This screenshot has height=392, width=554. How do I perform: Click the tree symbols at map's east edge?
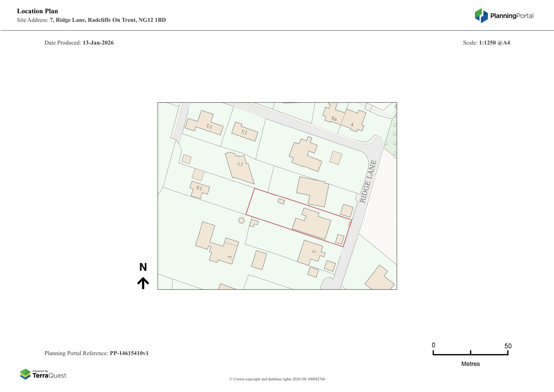click(394, 139)
